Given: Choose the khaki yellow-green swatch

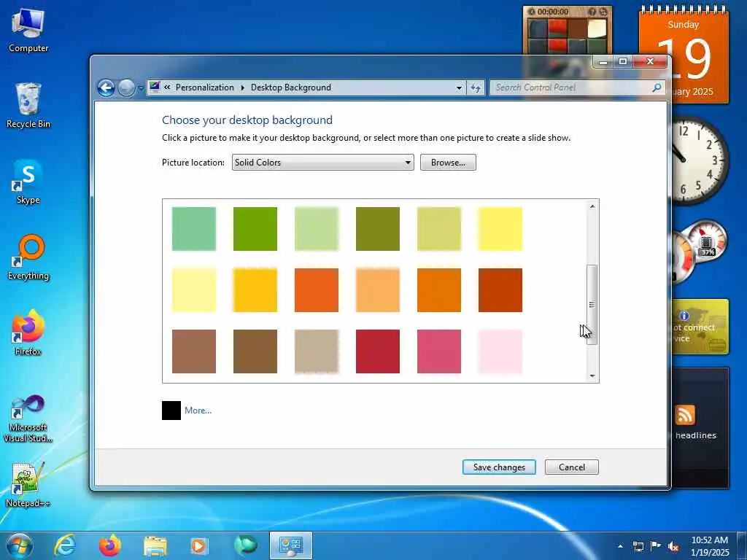Looking at the screenshot, I should pyautogui.click(x=438, y=228).
